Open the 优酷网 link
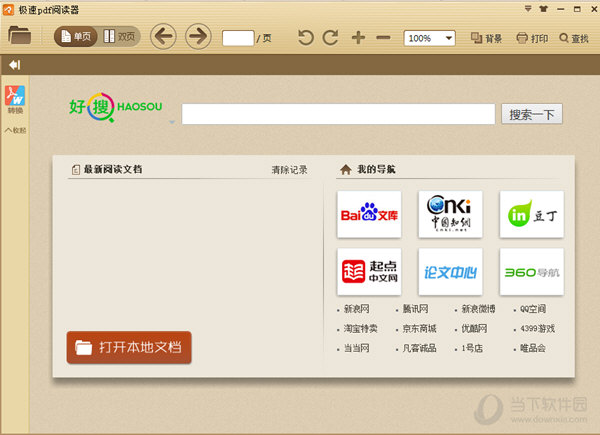Image resolution: width=600 pixels, height=435 pixels. pyautogui.click(x=474, y=329)
